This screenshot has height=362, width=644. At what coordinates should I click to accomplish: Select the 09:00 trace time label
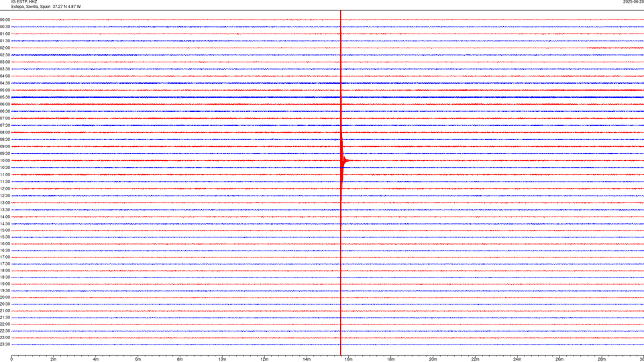click(x=5, y=147)
